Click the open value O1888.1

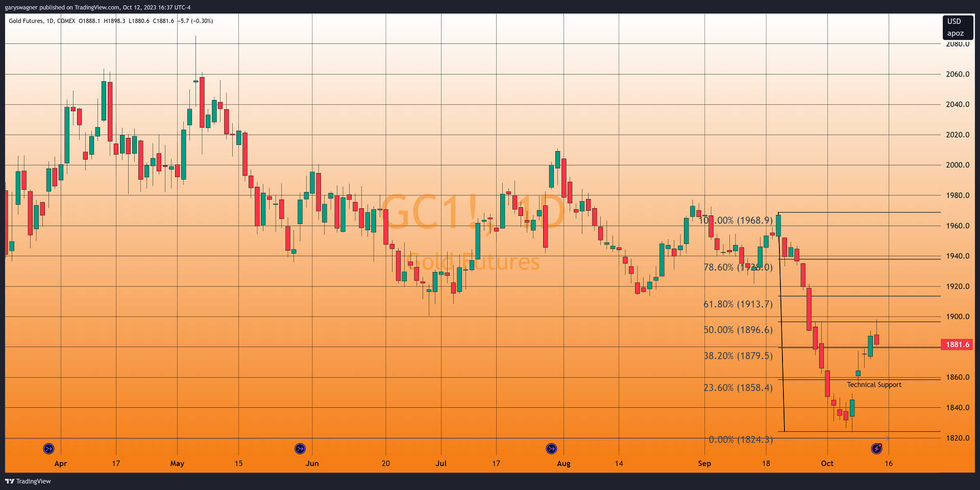89,21
